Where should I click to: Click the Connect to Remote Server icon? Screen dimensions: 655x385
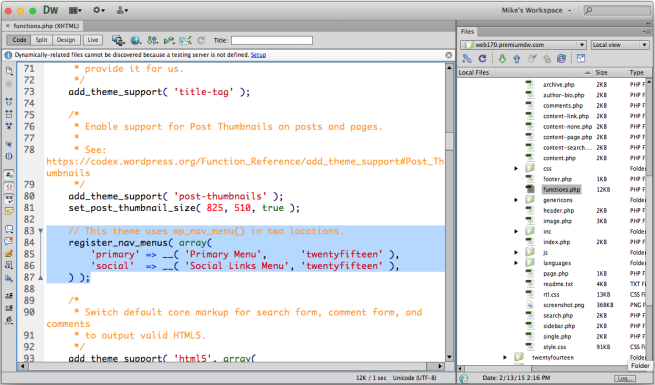[x=467, y=58]
